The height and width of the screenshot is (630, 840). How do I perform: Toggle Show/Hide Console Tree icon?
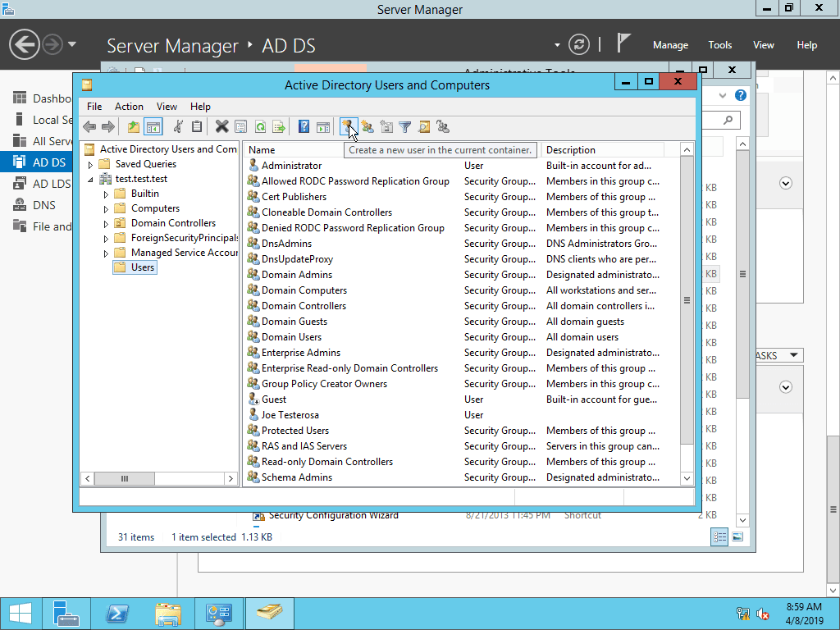[153, 127]
